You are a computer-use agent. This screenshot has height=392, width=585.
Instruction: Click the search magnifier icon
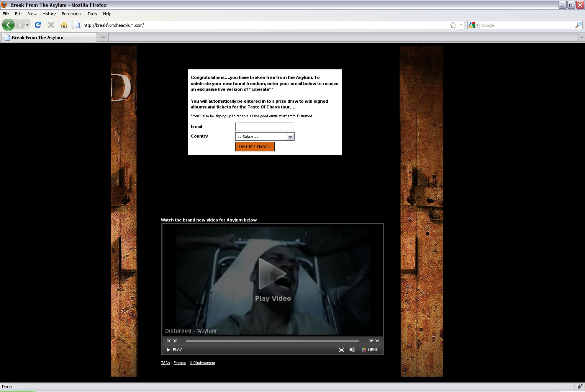(578, 25)
